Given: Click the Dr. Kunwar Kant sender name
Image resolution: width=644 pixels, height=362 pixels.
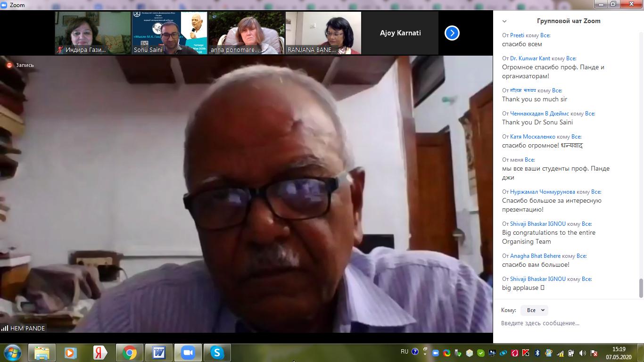Looking at the screenshot, I should click(530, 58).
